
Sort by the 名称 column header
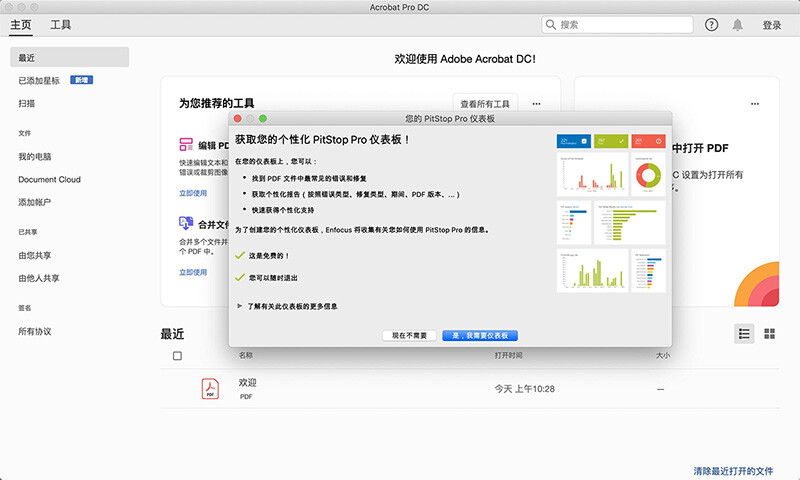tap(245, 355)
